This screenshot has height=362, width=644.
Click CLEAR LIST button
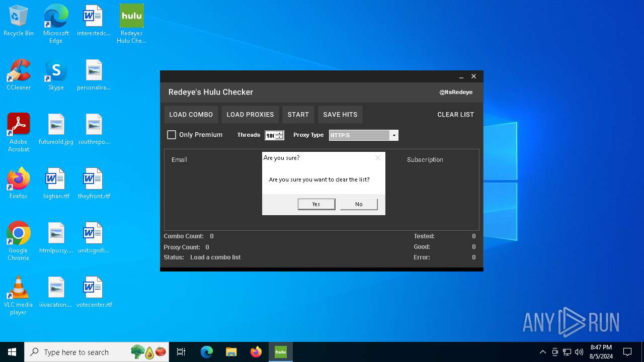pyautogui.click(x=456, y=115)
